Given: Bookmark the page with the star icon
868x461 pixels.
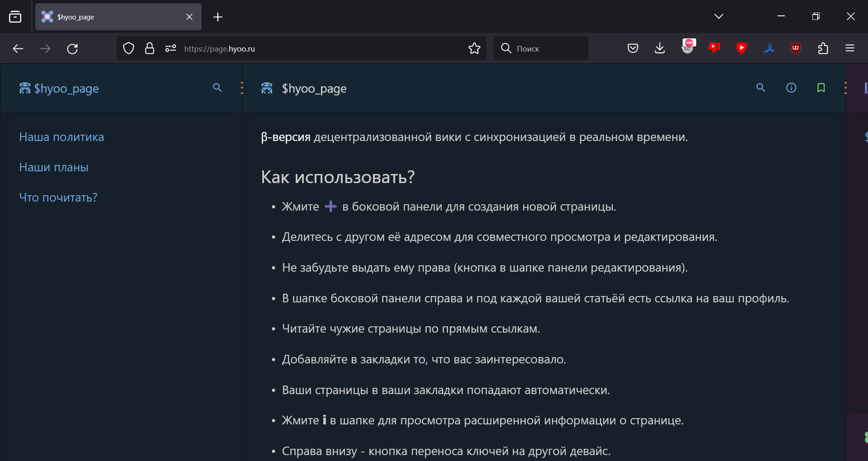Looking at the screenshot, I should point(474,48).
